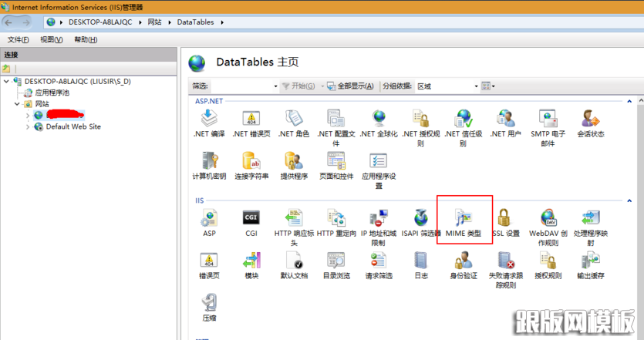Viewport: 644px width, 340px height.
Task: Open the IP 地址和域限制 feature
Action: (x=379, y=228)
